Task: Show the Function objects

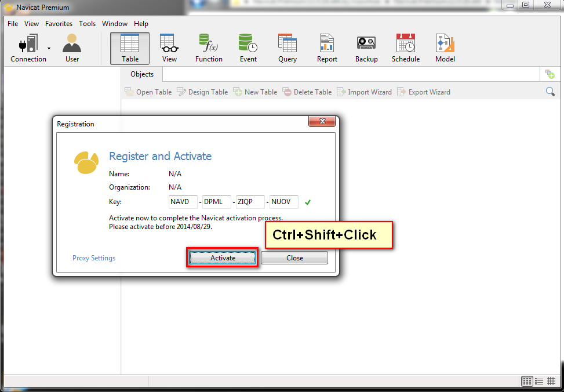Action: coord(209,48)
